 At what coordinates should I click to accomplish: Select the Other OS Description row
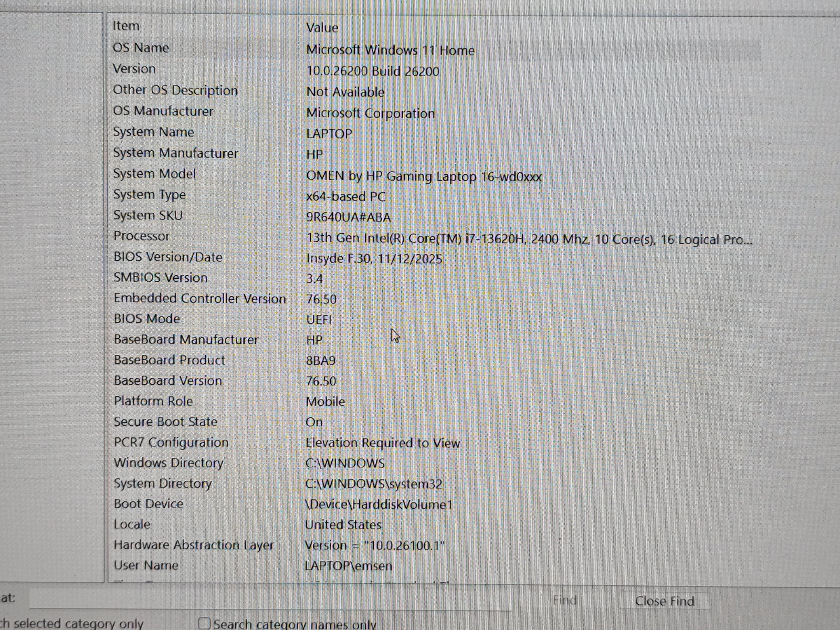[x=175, y=90]
